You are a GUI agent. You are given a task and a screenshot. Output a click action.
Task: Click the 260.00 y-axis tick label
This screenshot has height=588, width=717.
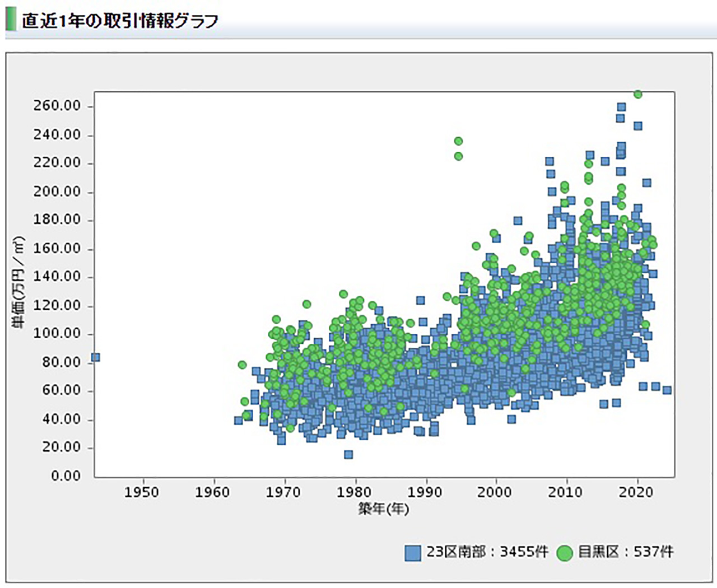click(x=57, y=106)
